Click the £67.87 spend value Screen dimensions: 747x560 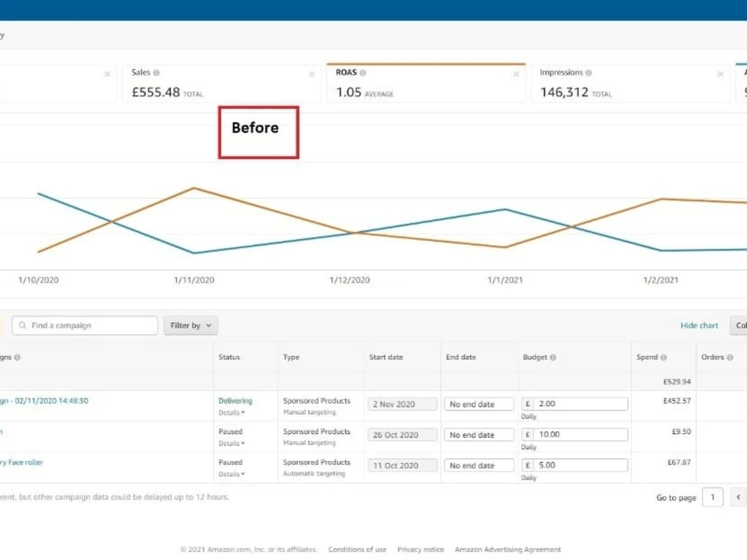pyautogui.click(x=679, y=462)
